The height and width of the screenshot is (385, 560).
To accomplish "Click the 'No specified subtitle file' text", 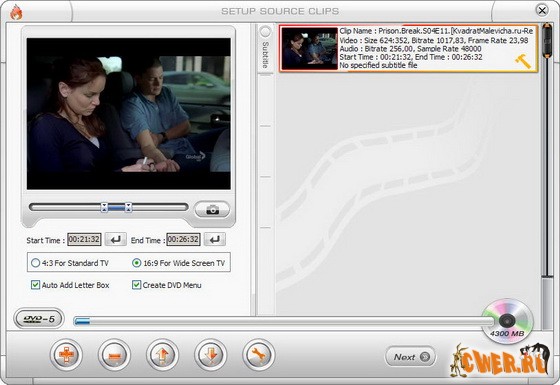I will point(378,65).
